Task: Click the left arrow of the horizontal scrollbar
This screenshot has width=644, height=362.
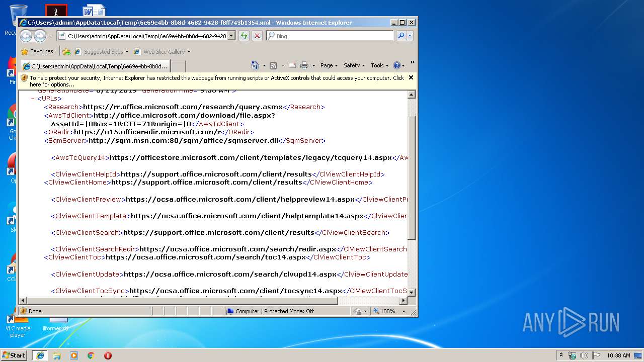Action: click(23, 301)
